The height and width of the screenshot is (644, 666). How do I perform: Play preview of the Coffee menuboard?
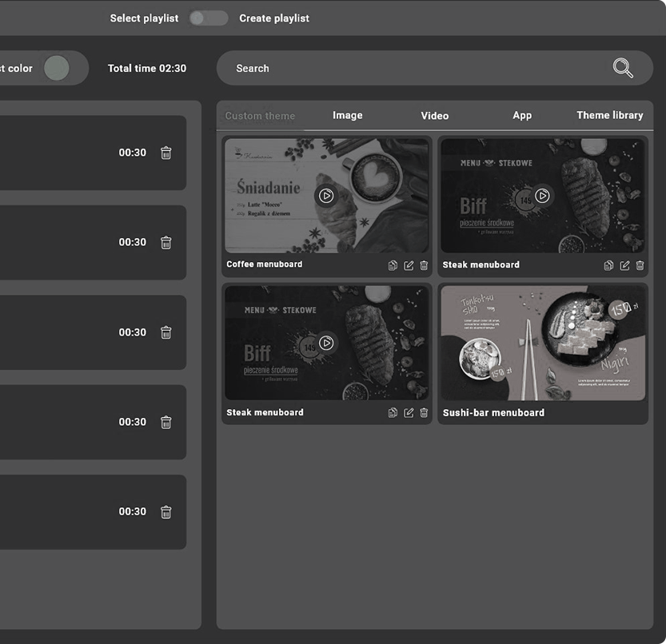point(325,196)
